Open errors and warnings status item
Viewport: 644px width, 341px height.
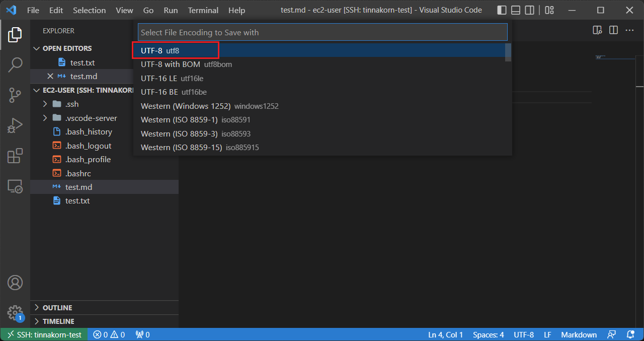pyautogui.click(x=109, y=334)
